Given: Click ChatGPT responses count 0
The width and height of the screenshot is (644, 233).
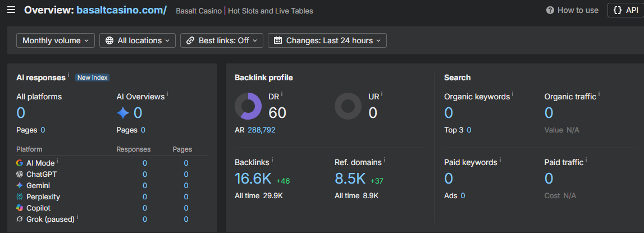Looking at the screenshot, I should click(145, 174).
